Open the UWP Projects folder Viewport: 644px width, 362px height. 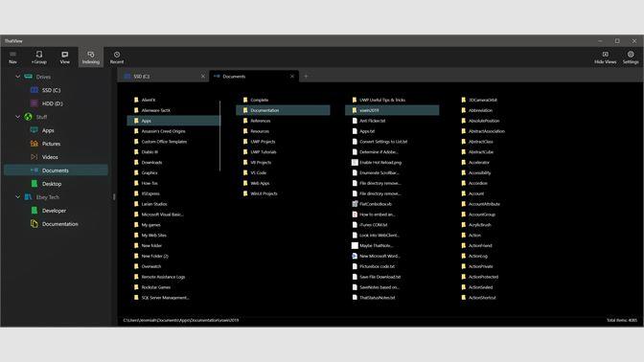283,142
